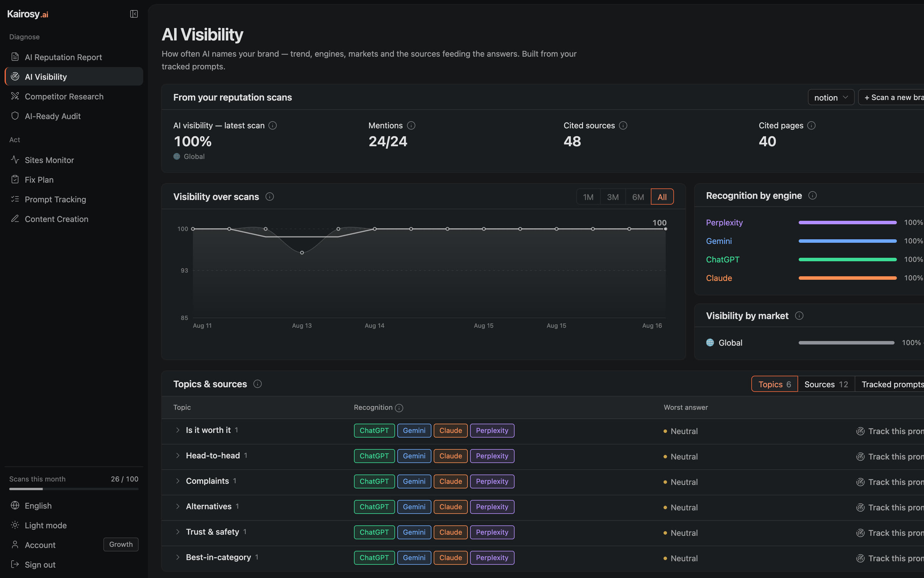Expand the Best-in-category topic
The height and width of the screenshot is (578, 924).
pos(177,557)
